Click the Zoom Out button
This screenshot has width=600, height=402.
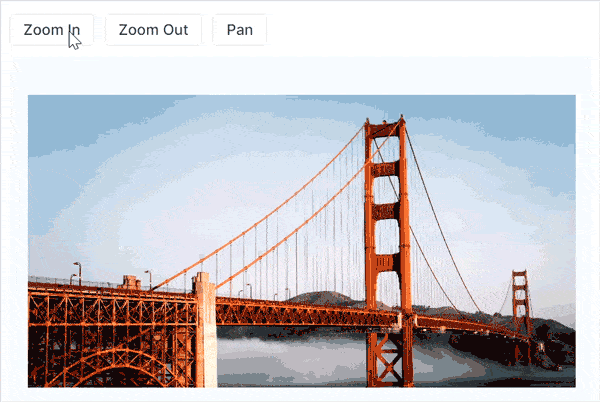point(153,30)
